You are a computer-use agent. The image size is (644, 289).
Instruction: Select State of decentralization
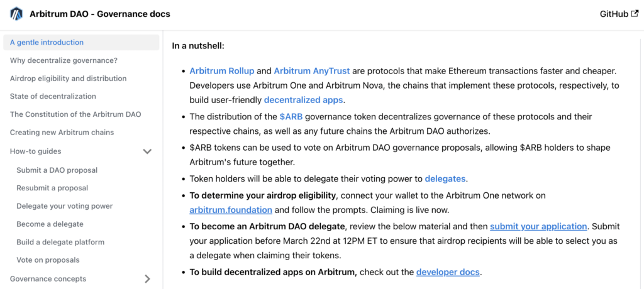(53, 96)
